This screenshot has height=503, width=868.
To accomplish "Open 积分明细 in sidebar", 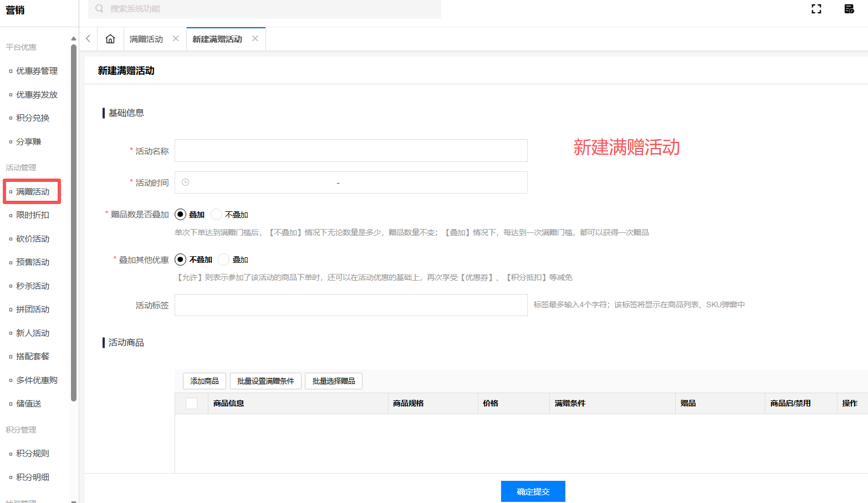I will (33, 477).
